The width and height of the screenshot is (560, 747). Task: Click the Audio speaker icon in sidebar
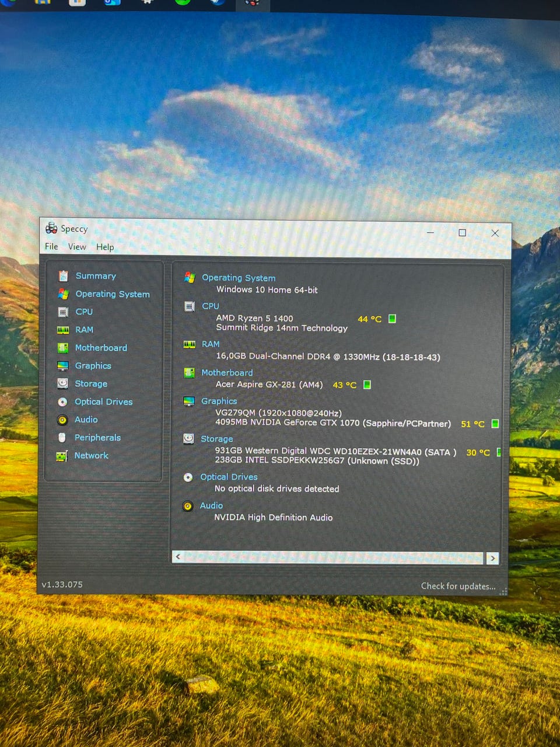[62, 420]
